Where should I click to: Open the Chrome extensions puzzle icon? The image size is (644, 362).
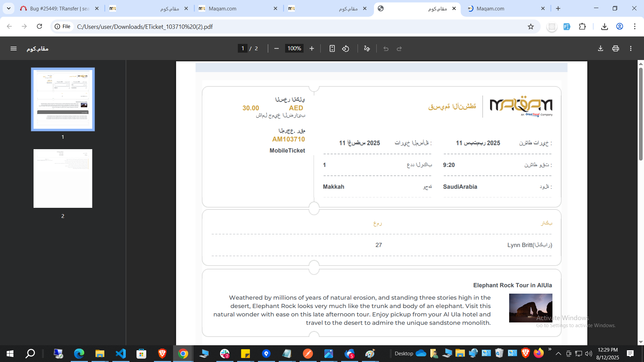tap(582, 26)
